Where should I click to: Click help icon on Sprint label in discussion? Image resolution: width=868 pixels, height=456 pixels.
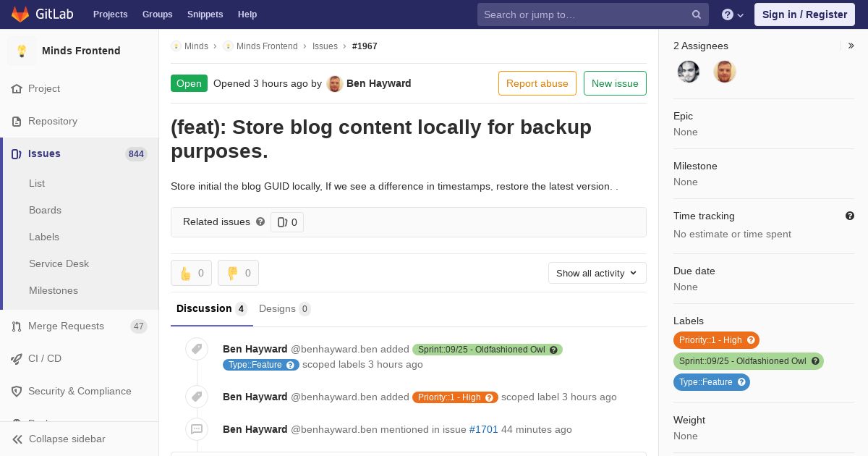coord(554,350)
